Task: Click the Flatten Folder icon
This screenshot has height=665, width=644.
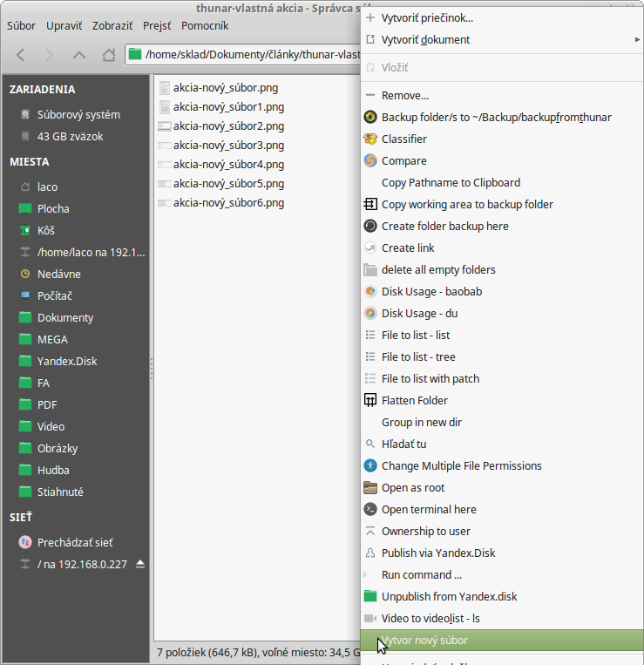Action: (x=370, y=400)
